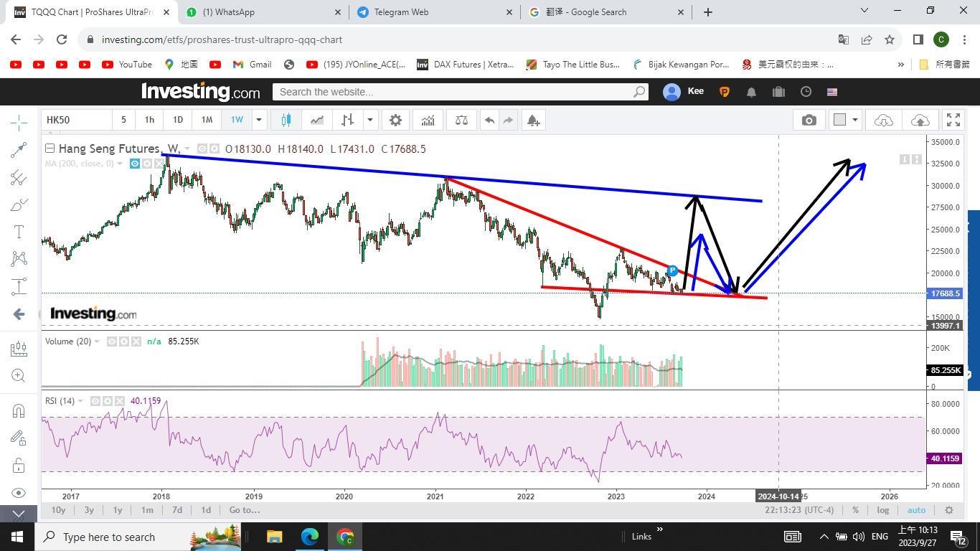Select the trend line drawing tool
The width and height of the screenshot is (980, 551).
[x=19, y=149]
